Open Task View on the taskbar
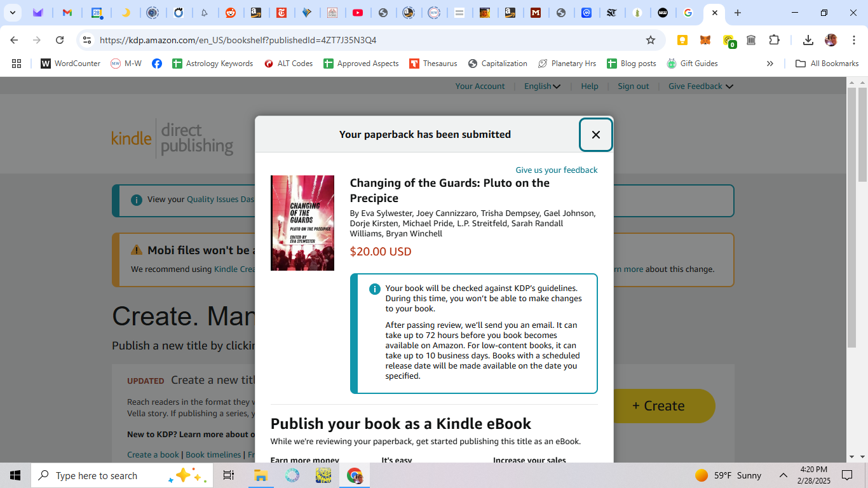 click(229, 475)
